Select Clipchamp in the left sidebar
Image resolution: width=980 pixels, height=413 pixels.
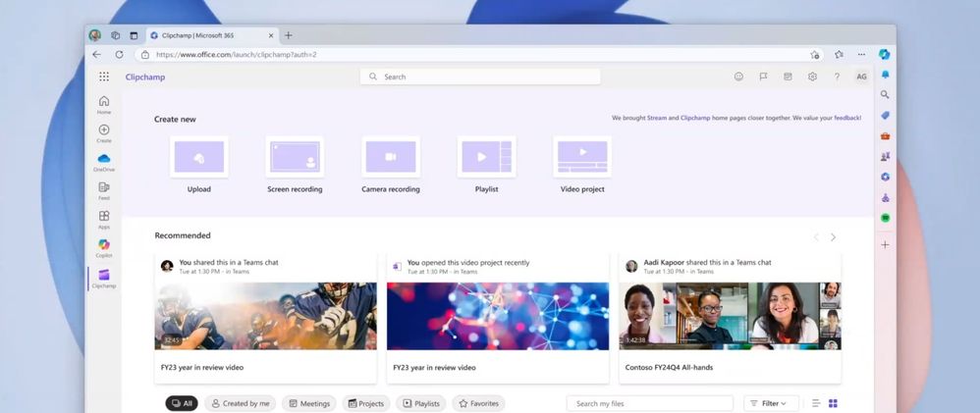click(104, 278)
